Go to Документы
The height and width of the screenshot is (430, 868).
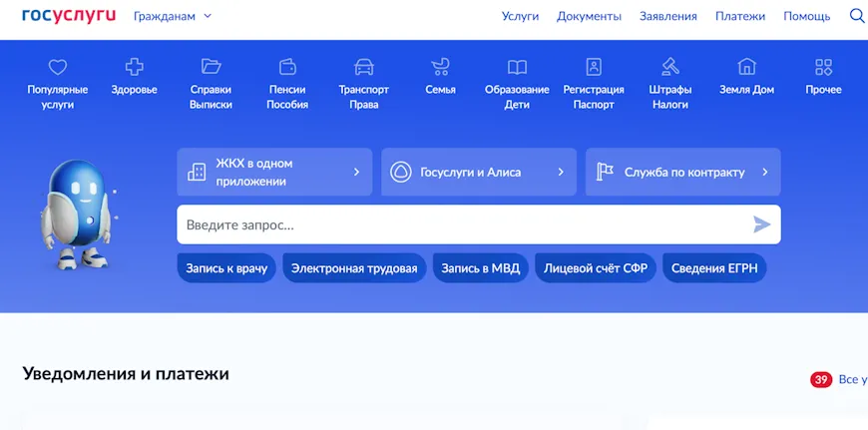(x=589, y=16)
